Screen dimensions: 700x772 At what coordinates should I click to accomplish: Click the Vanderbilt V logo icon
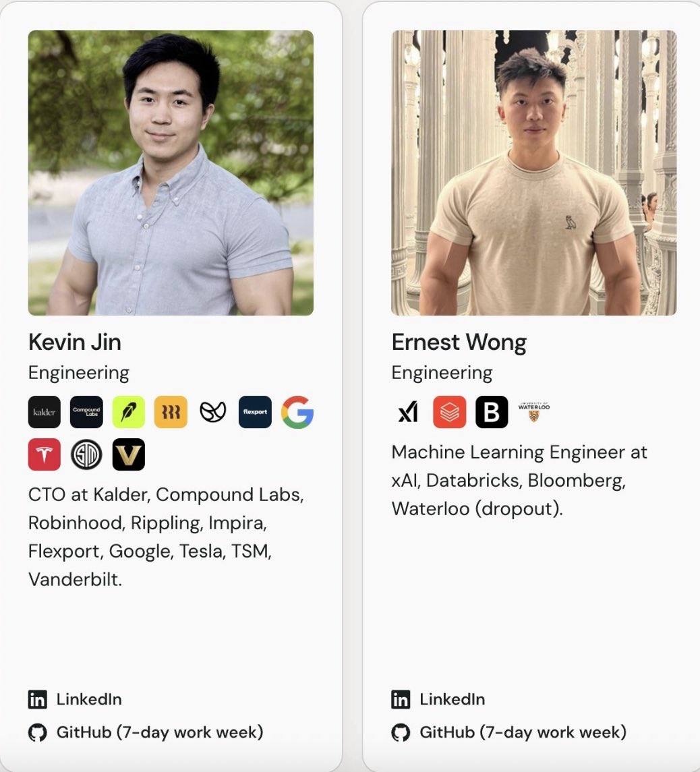click(x=129, y=454)
